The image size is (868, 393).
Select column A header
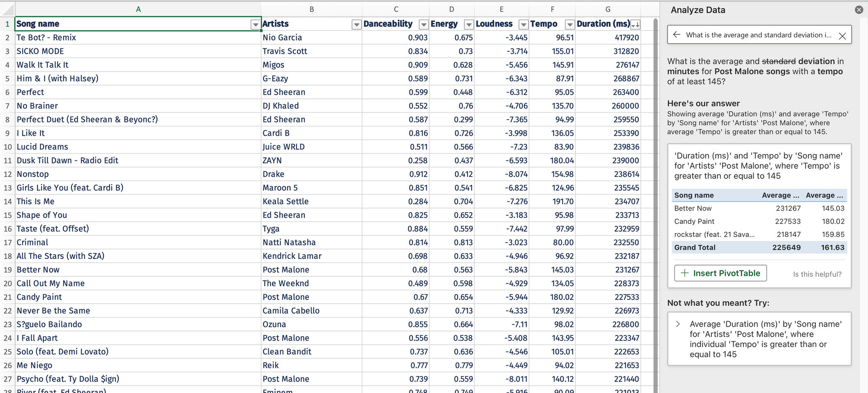tap(138, 9)
